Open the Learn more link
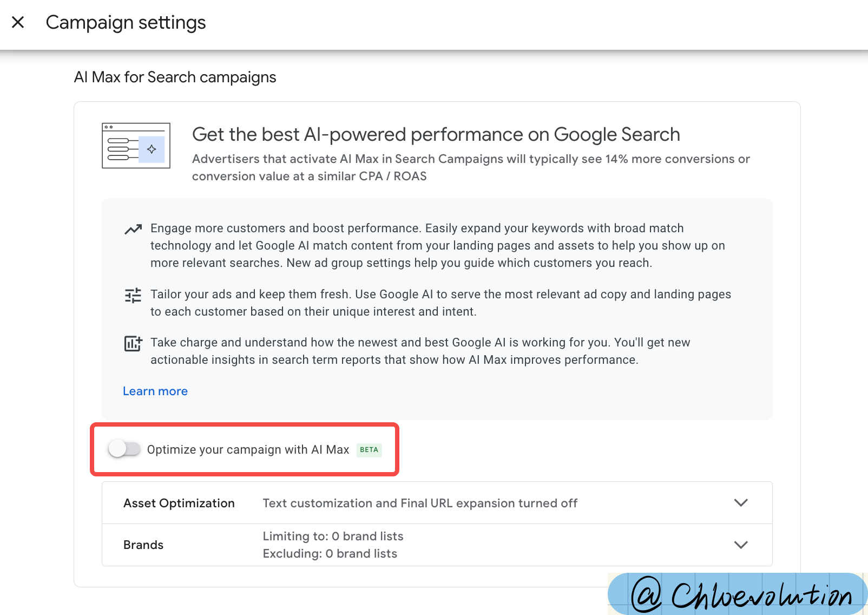The height and width of the screenshot is (615, 868). point(155,391)
